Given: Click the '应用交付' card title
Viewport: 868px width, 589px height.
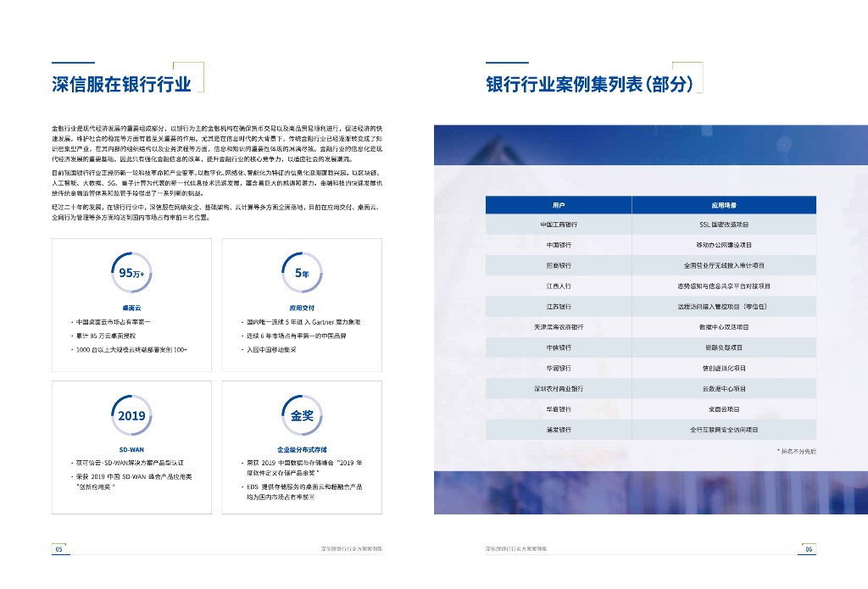Looking at the screenshot, I should click(x=302, y=308).
